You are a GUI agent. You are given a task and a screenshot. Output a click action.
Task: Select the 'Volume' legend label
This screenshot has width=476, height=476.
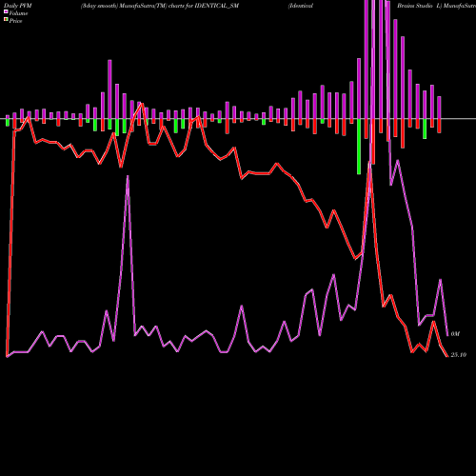pos(18,13)
